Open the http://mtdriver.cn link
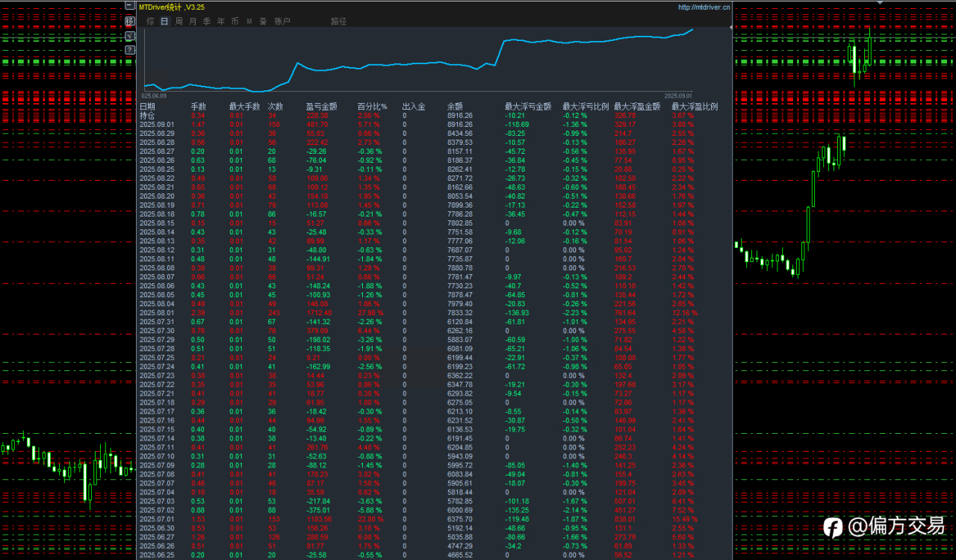 703,7
